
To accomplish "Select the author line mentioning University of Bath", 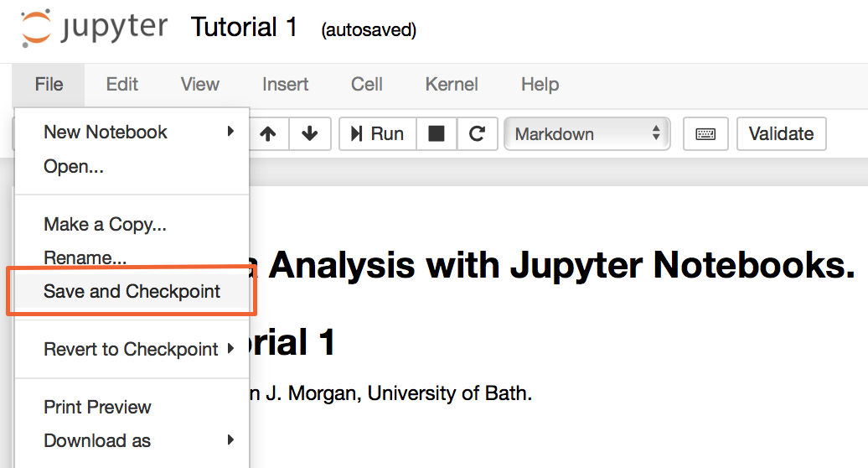I will click(390, 393).
